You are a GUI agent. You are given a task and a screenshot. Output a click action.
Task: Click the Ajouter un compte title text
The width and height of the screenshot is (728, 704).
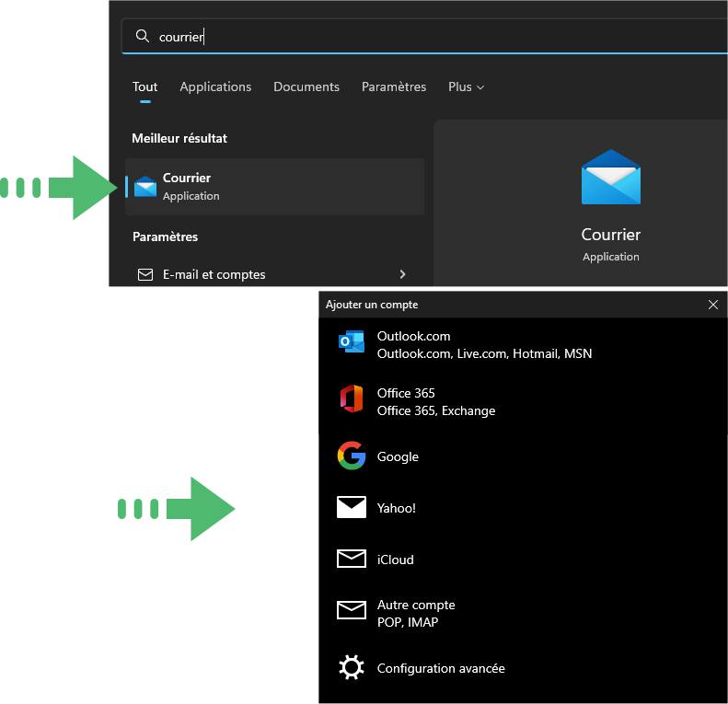(372, 305)
